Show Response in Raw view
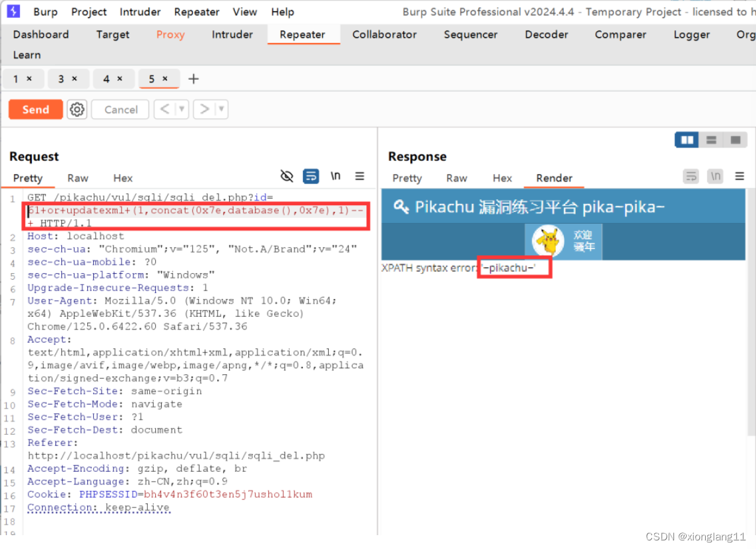The width and height of the screenshot is (756, 549). click(x=457, y=178)
